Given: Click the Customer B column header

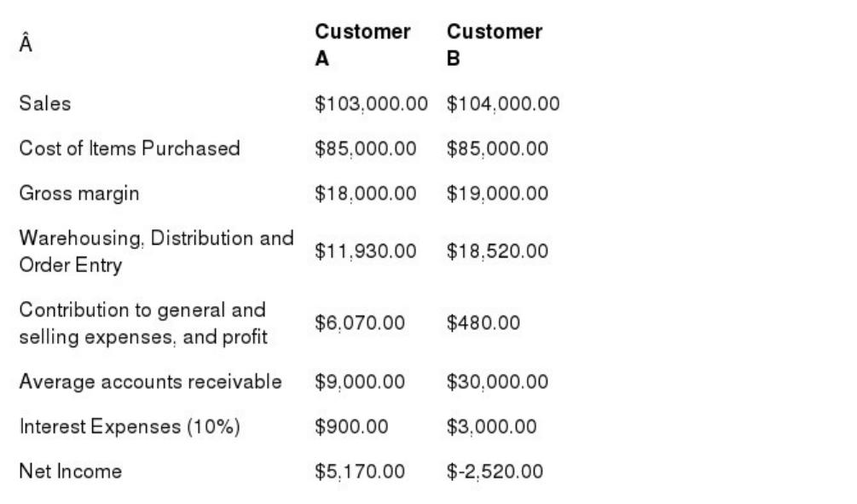Looking at the screenshot, I should point(494,45).
